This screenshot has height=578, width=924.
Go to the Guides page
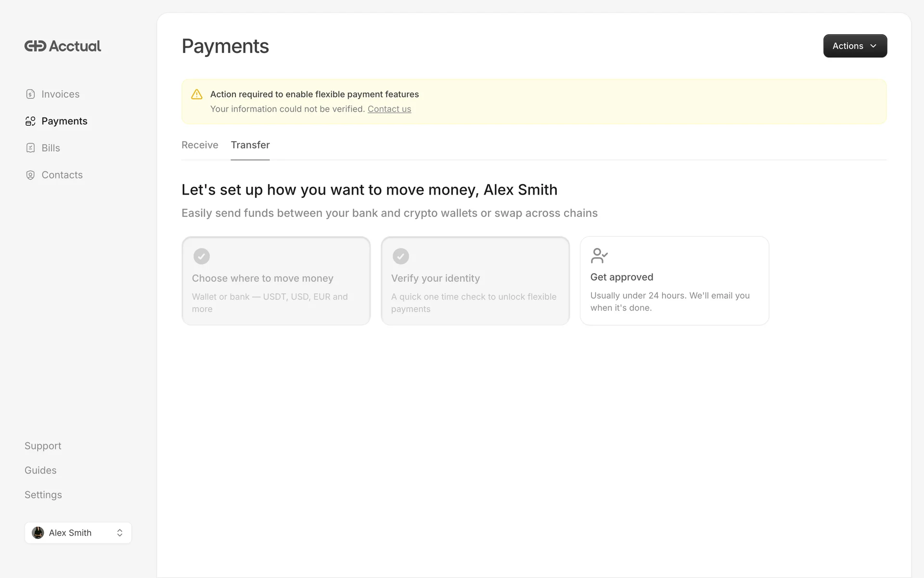point(40,470)
